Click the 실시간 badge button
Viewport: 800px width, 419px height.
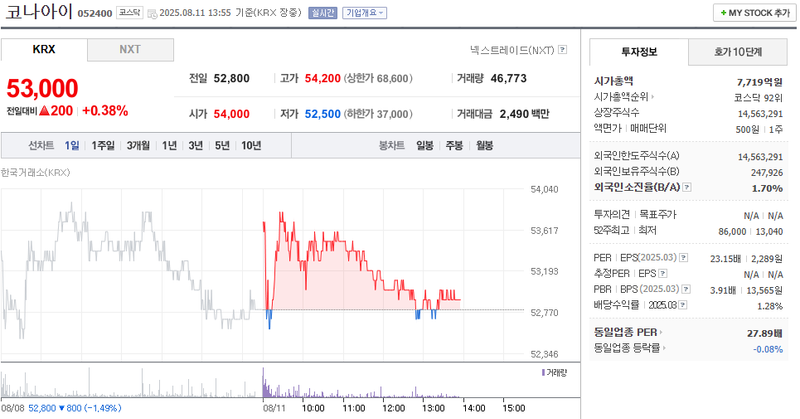coord(322,13)
